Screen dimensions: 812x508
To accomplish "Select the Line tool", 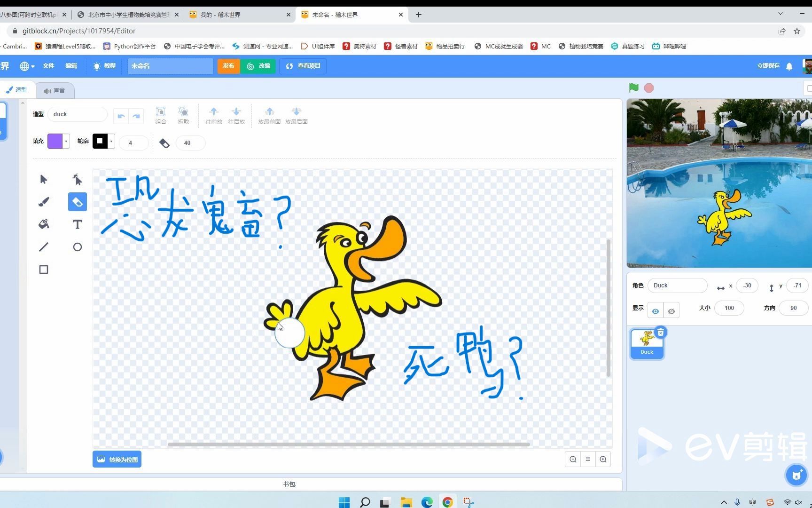I will [44, 247].
